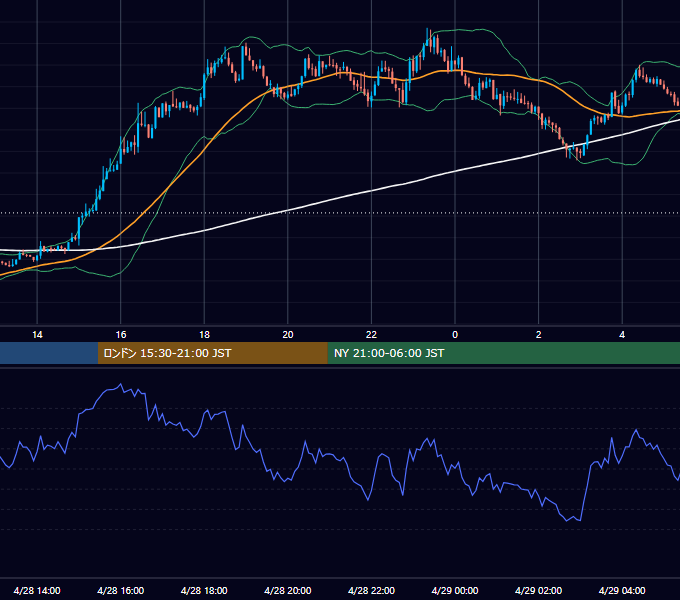This screenshot has height=600, width=680.
Task: Click the 4/28 22:00 indicator axis label
Action: tap(371, 590)
